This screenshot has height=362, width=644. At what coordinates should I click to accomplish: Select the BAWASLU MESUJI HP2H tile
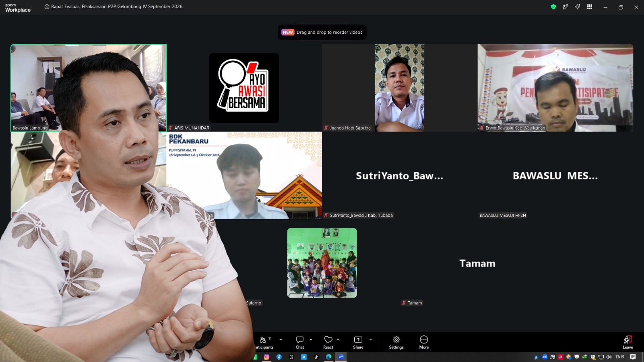(x=555, y=175)
